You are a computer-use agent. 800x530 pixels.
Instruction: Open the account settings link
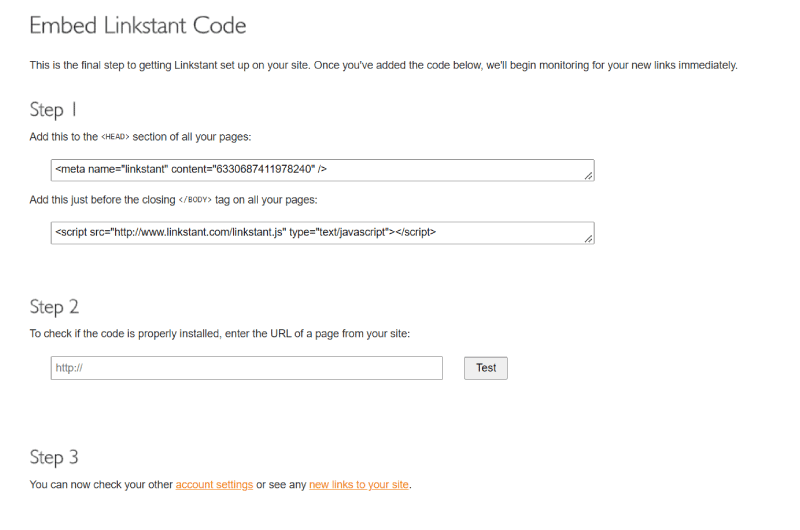click(x=214, y=485)
